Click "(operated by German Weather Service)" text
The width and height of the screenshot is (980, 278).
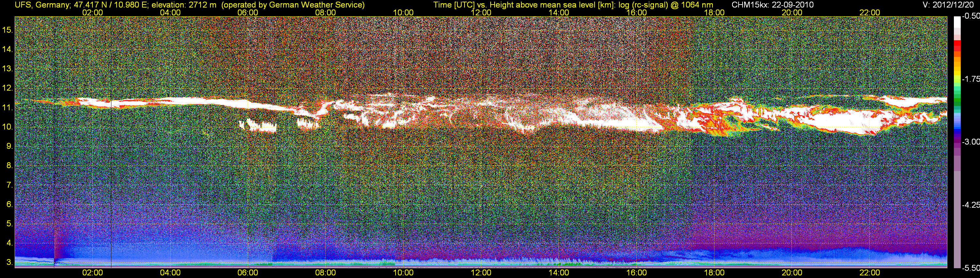[x=293, y=5]
